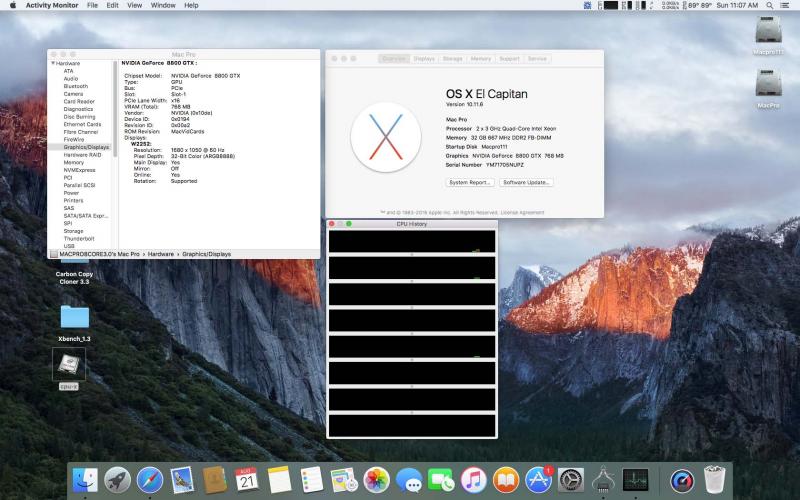Viewport: 800px width, 500px height.
Task: Open the Xbench_1.3 folder on desktop
Action: 73,318
